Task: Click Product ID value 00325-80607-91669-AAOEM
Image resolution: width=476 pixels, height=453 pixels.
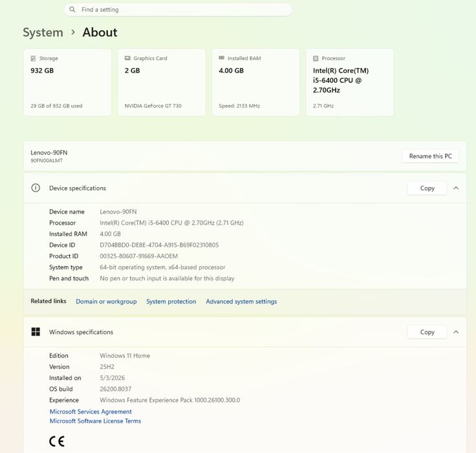Action: pyautogui.click(x=139, y=256)
